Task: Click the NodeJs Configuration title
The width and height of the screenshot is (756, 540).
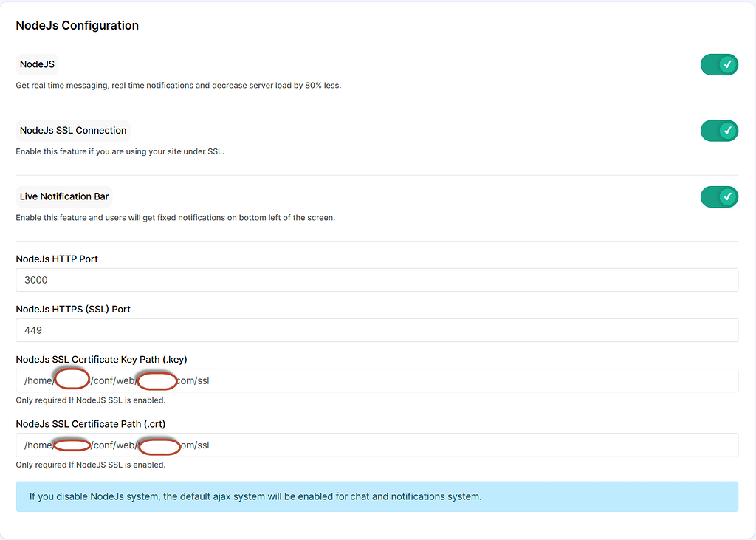Action: pos(76,25)
